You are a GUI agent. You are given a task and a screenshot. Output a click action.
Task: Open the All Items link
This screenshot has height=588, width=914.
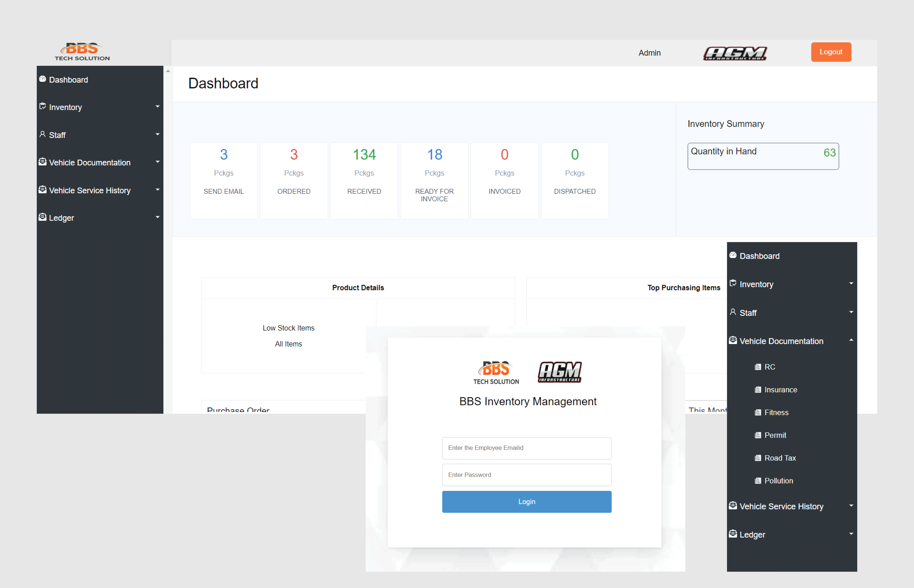(x=288, y=344)
